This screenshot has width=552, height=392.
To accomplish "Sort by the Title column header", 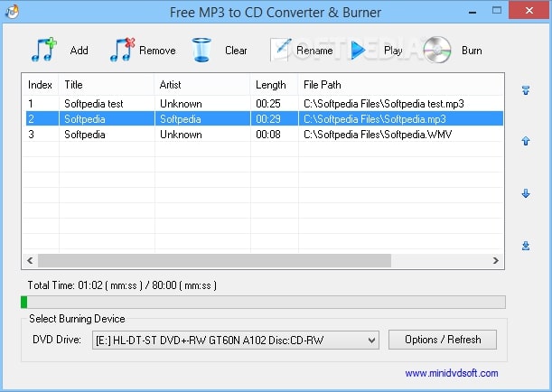I will [107, 85].
